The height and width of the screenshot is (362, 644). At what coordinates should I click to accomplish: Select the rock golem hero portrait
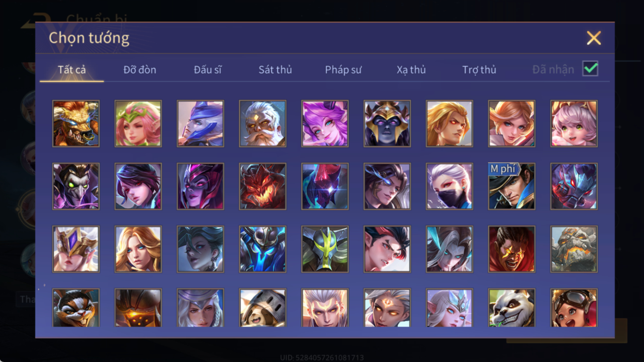(x=574, y=249)
